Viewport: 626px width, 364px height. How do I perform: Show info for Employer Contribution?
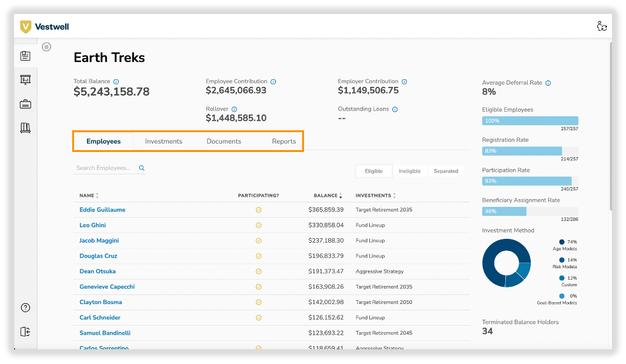[404, 82]
